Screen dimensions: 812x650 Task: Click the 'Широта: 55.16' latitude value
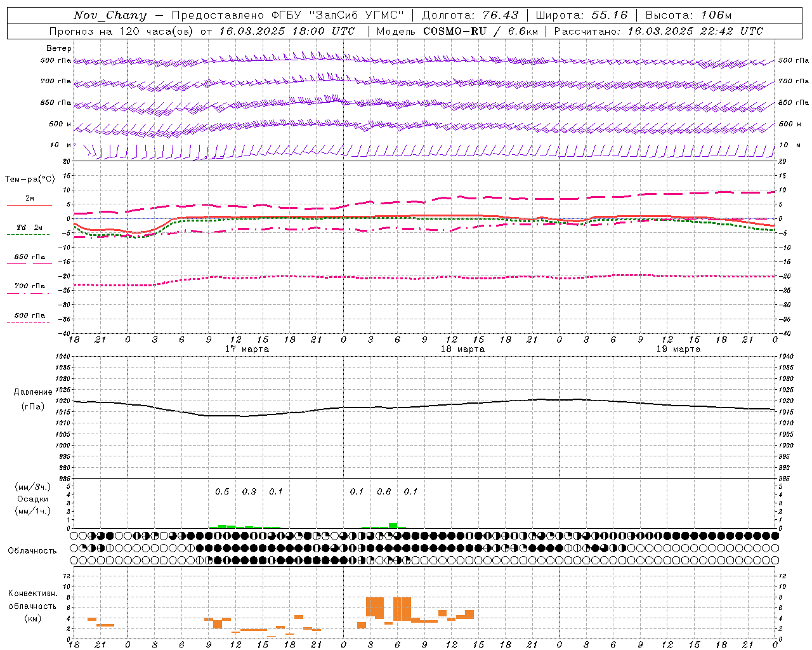point(582,15)
